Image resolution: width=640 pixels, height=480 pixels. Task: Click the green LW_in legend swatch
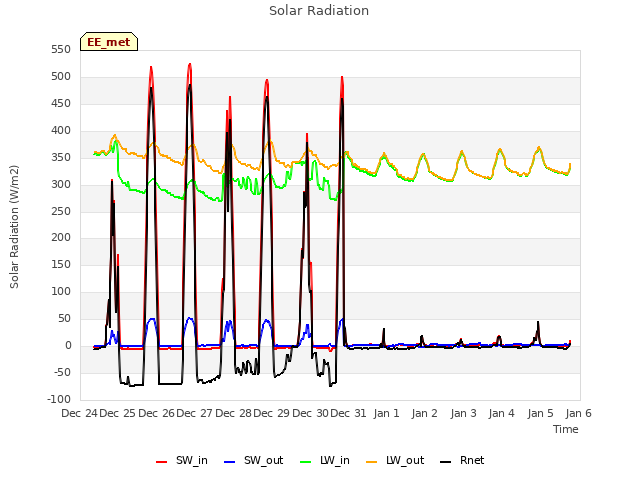[306, 462]
